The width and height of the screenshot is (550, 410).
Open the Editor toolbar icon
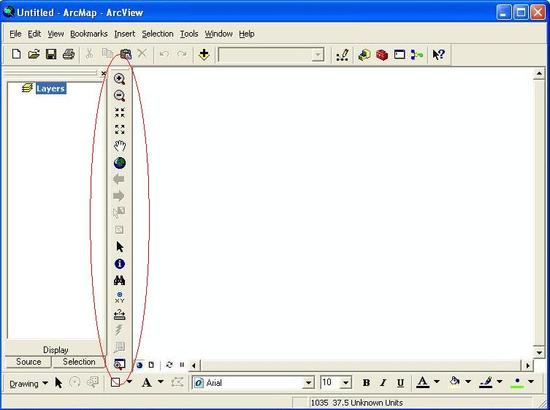[x=342, y=55]
